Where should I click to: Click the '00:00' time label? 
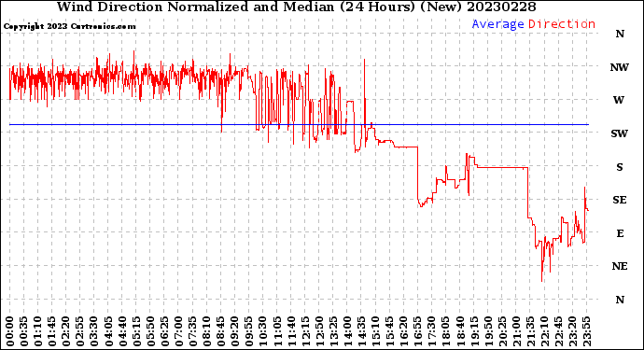coord(10,331)
